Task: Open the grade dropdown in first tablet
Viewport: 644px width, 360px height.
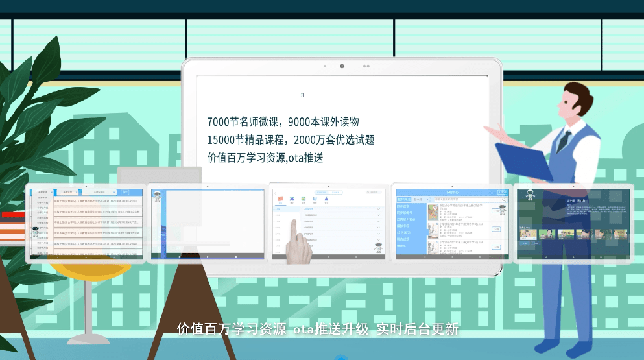Action: (x=43, y=193)
